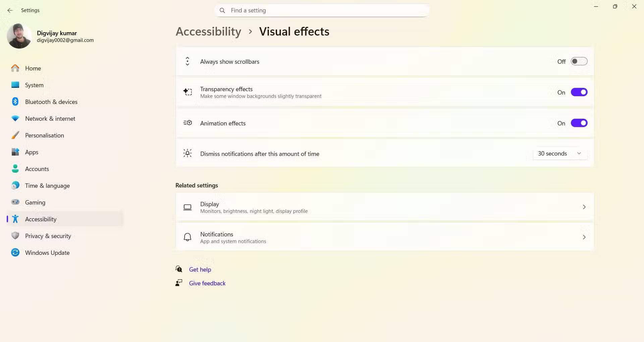Go to the System settings section
The width and height of the screenshot is (644, 342).
click(34, 85)
